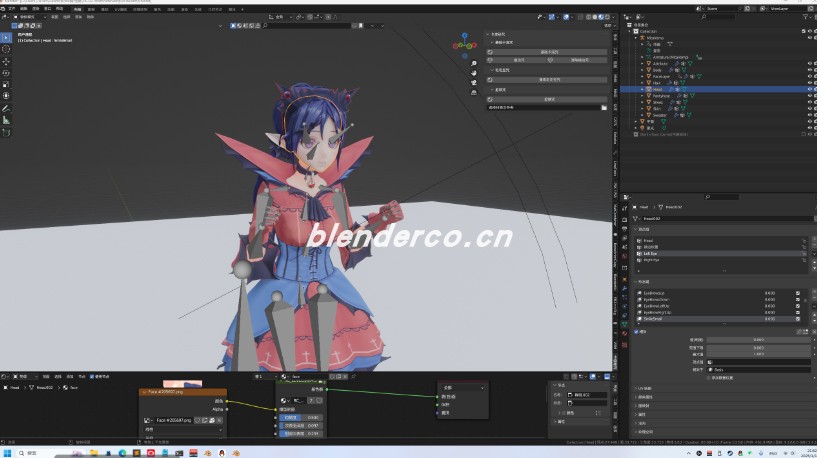
Task: Click first wide button in sidebar panel
Action: pos(549,52)
